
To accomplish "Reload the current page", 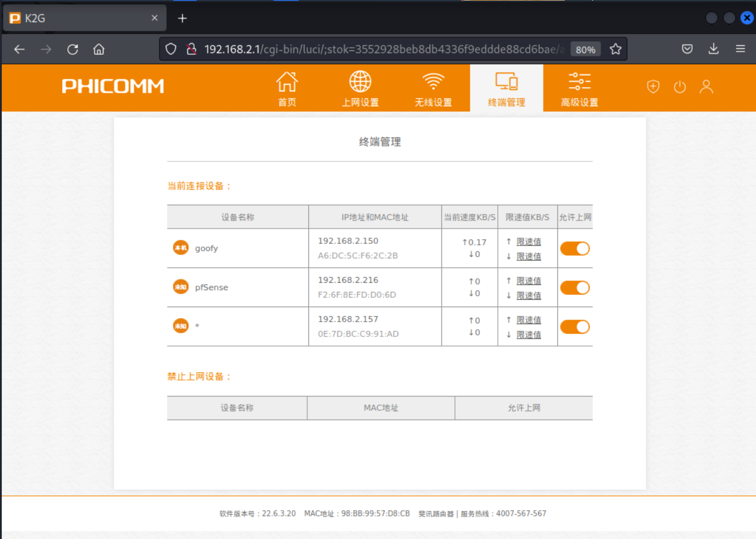I will click(x=72, y=49).
